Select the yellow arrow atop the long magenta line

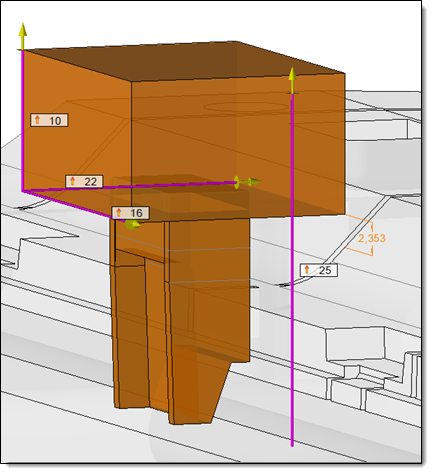click(292, 80)
